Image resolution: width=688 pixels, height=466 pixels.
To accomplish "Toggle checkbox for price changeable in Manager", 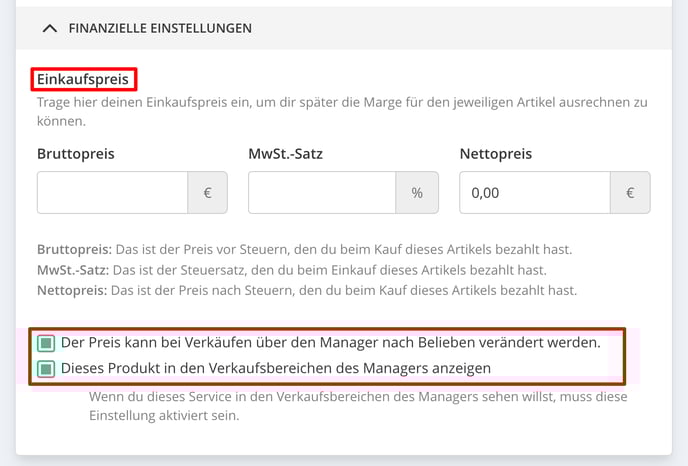I will [46, 343].
